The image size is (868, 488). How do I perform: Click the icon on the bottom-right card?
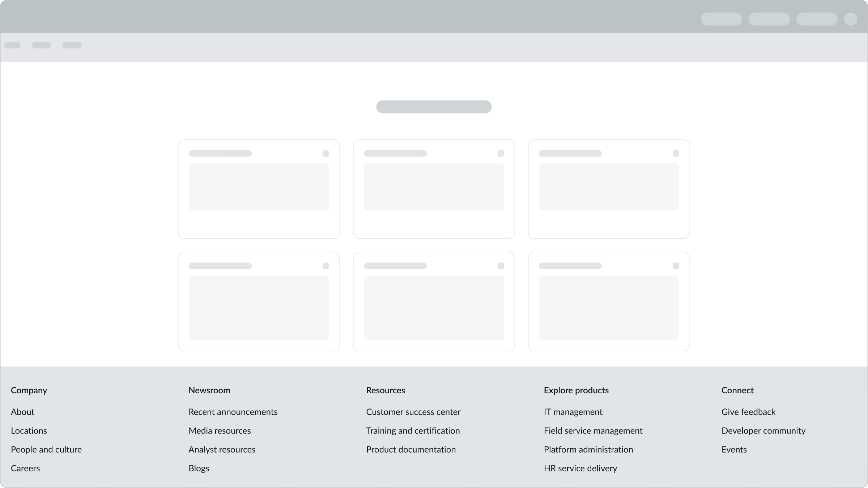676,266
